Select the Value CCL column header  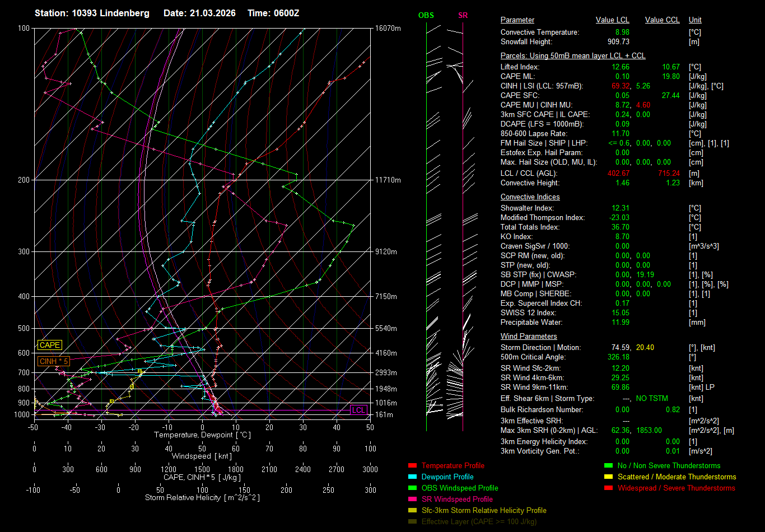[662, 20]
